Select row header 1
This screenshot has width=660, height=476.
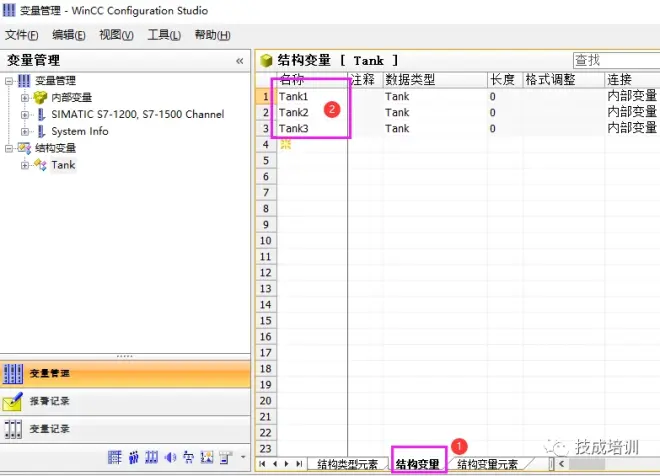(266, 96)
